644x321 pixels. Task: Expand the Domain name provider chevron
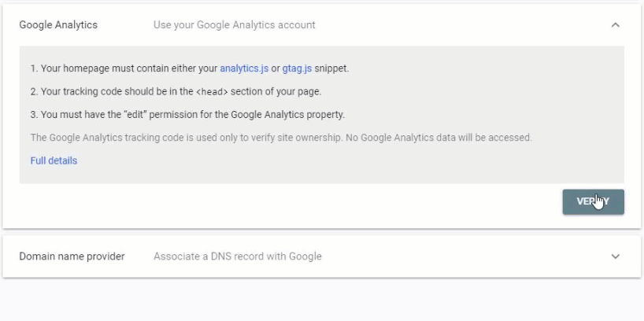point(615,256)
